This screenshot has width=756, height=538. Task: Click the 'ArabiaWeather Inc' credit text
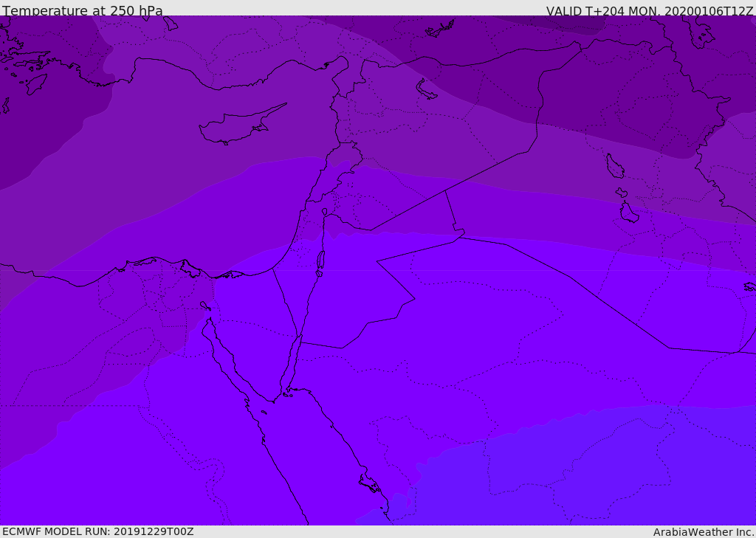click(x=704, y=532)
